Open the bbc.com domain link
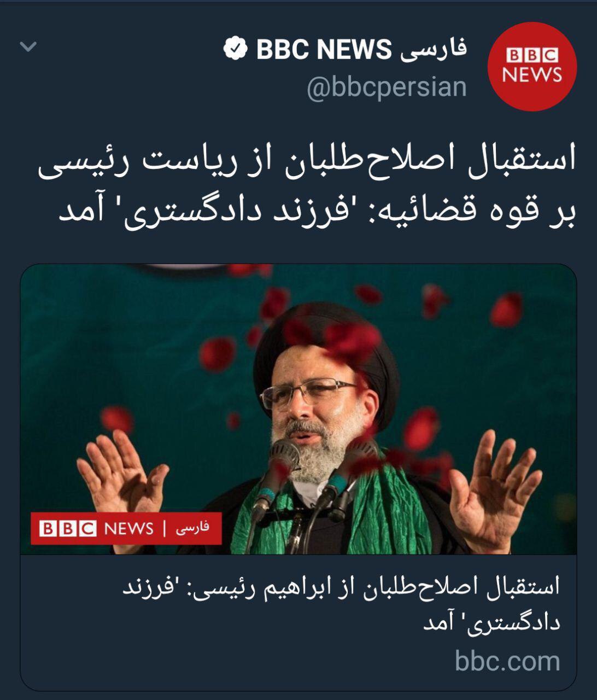The image size is (597, 700). pos(507,661)
